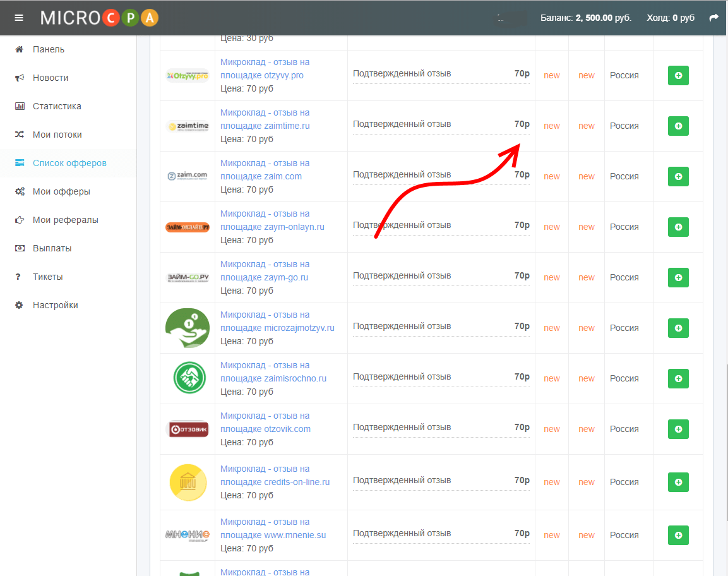Click the Займ-Онлайн orange logo thumbnail

[188, 227]
